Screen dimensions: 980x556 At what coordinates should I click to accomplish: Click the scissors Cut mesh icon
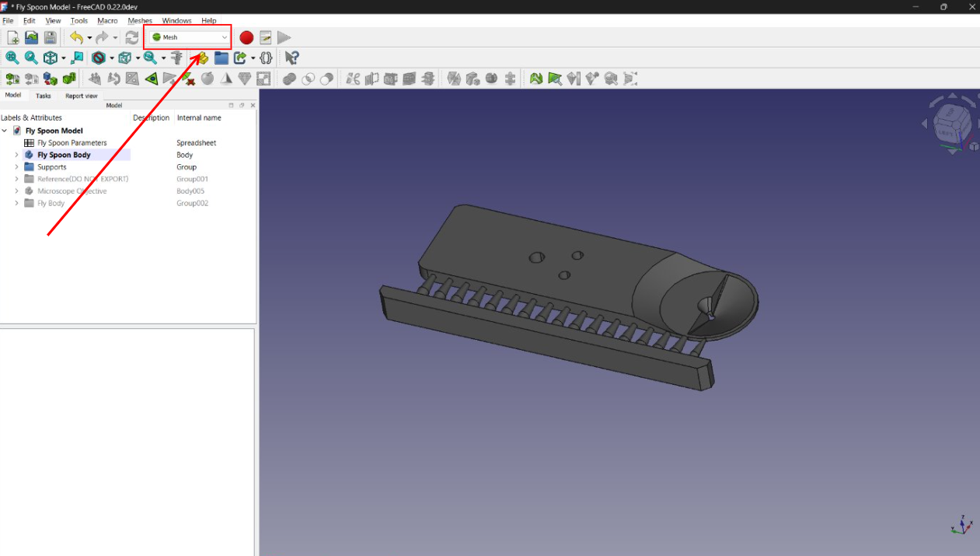[353, 79]
